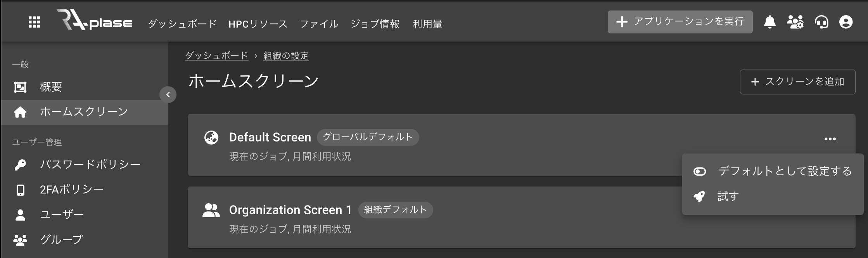
Task: Click the RA-plase logo
Action: [95, 21]
